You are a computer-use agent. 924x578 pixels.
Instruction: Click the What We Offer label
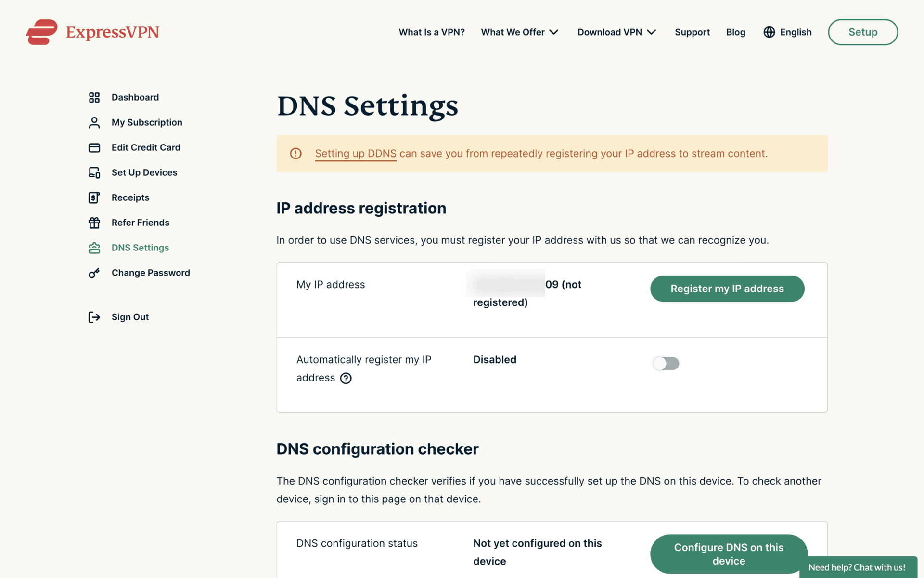[513, 32]
